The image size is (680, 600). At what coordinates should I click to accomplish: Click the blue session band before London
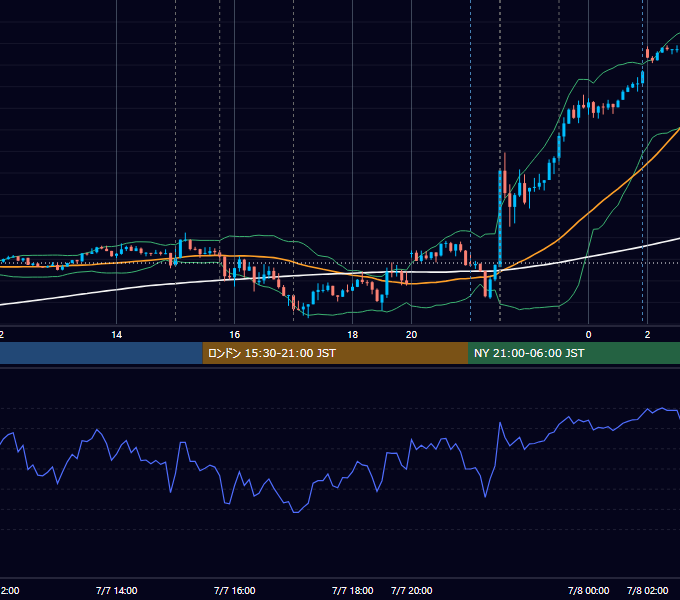coord(101,353)
